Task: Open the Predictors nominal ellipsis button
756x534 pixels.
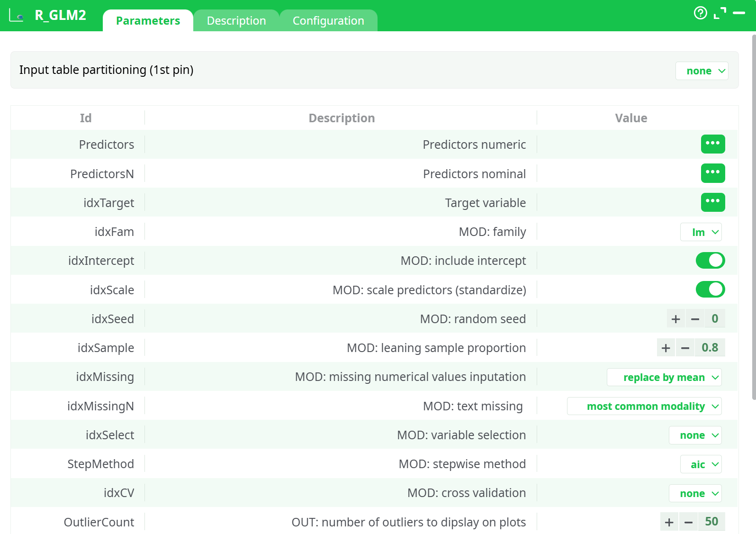Action: [713, 173]
